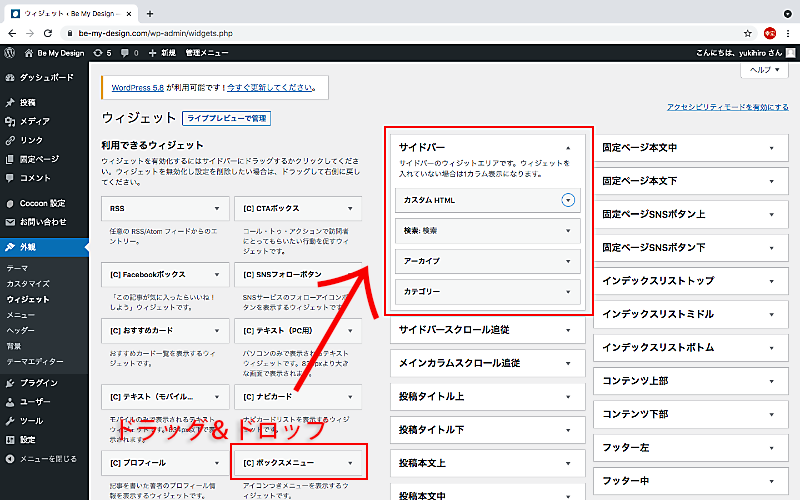Close the widgets browser tab
This screenshot has width=800, height=500.
click(x=127, y=13)
